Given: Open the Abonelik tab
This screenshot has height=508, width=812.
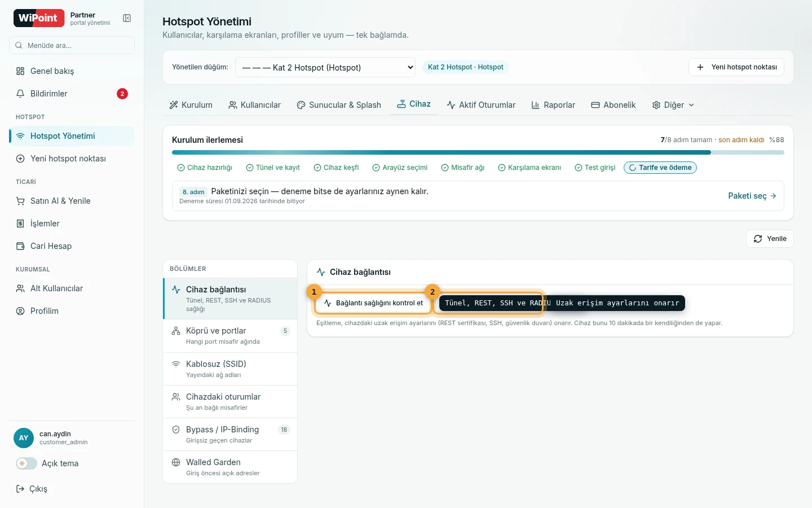Looking at the screenshot, I should pos(613,105).
